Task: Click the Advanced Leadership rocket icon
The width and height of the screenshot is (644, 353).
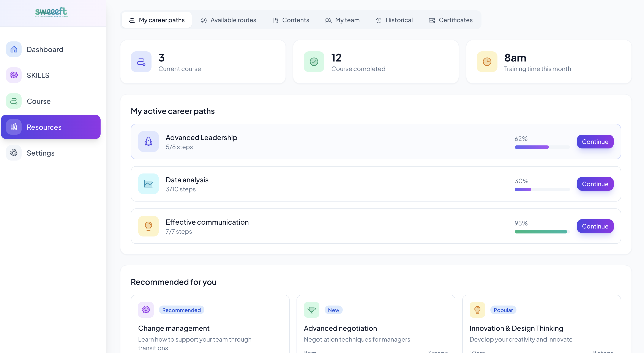Action: click(x=148, y=142)
